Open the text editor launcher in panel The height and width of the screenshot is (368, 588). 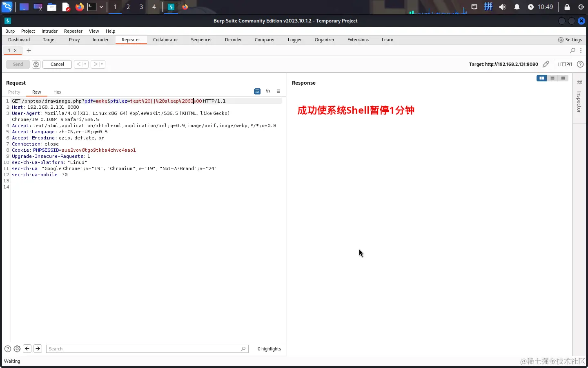coord(66,7)
